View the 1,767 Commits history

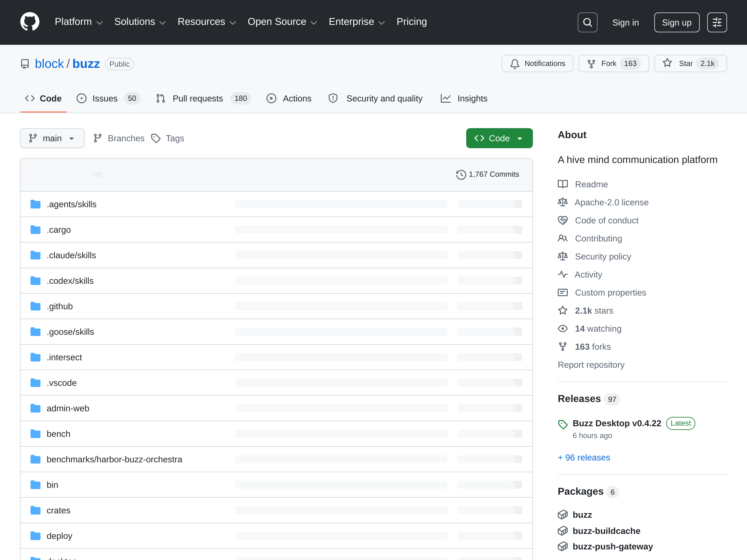[488, 175]
